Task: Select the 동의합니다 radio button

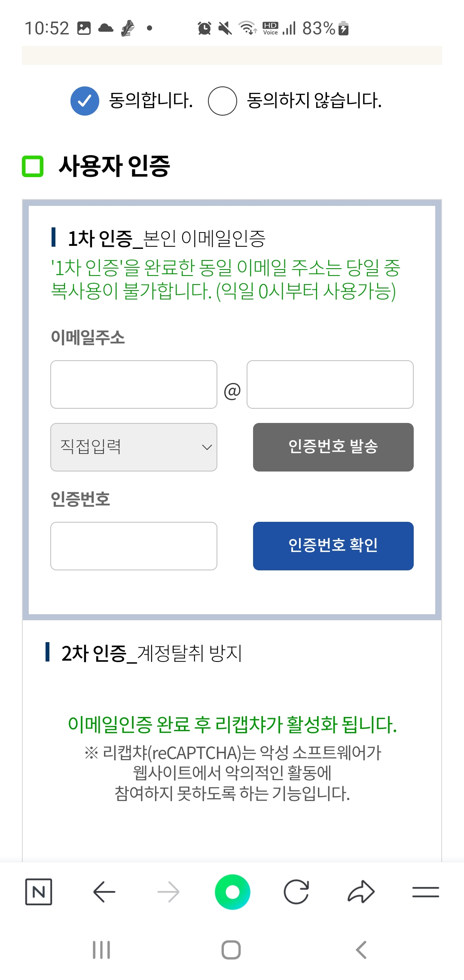Action: coord(84,101)
